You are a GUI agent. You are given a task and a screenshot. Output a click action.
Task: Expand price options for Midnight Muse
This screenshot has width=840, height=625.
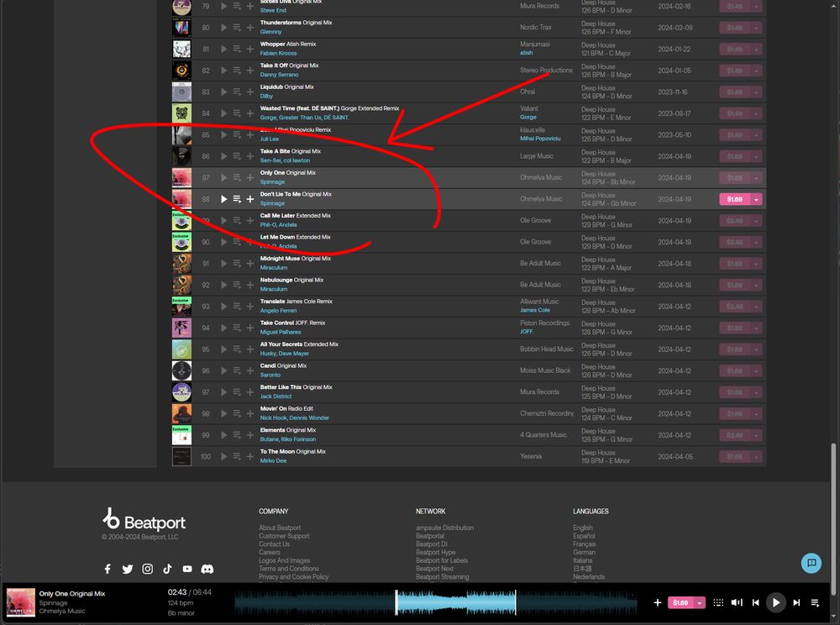(x=756, y=264)
